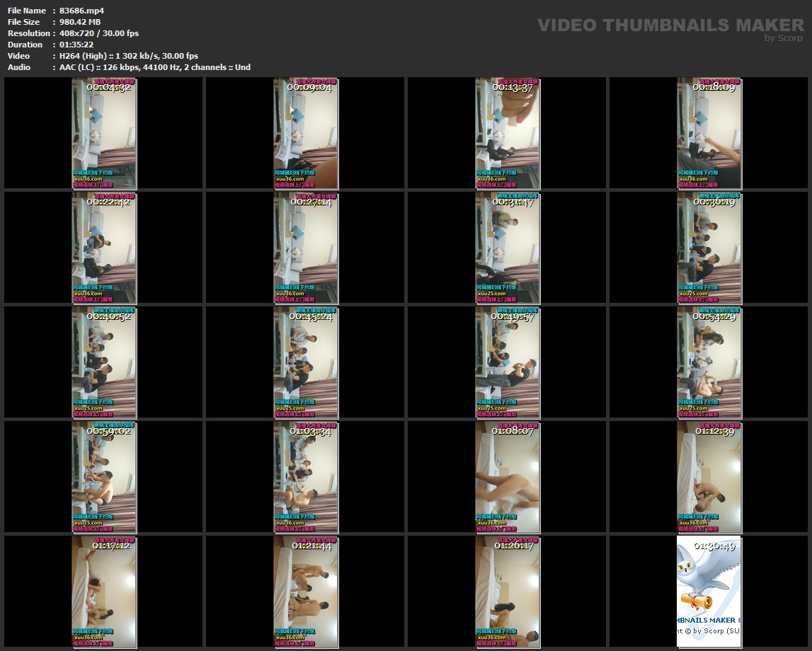
Task: Click the thumbnail marked 00:13:37
Action: (x=508, y=134)
